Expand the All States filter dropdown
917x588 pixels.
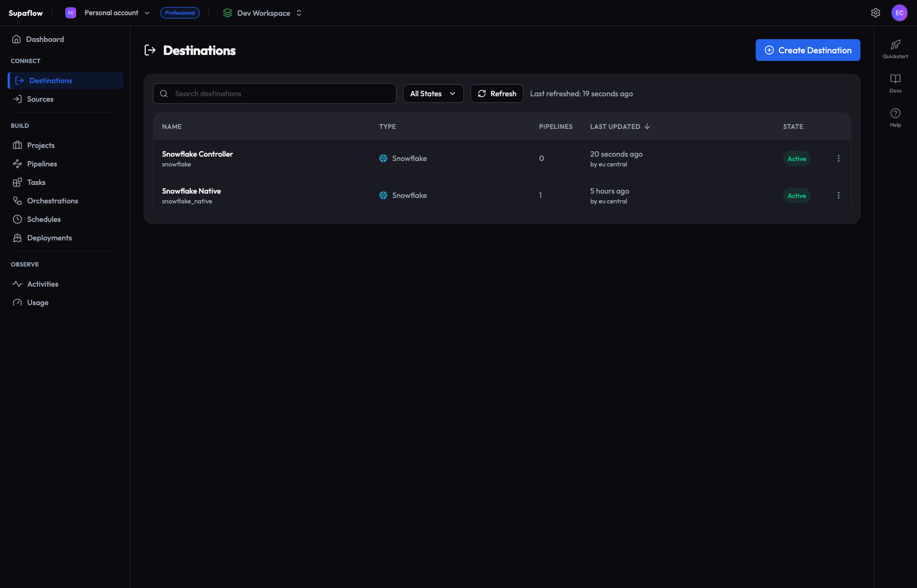click(433, 94)
